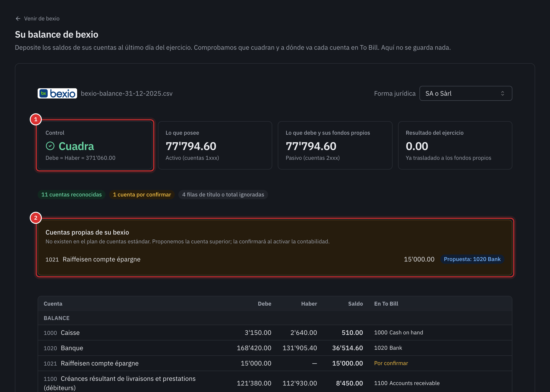
Task: Click the green check icon beside Cuadra
Action: click(x=50, y=146)
